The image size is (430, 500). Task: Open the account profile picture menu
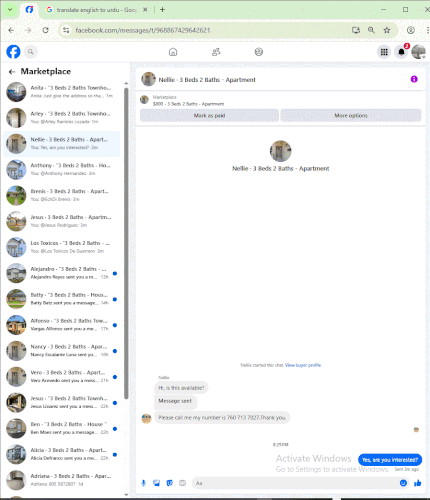tap(418, 52)
